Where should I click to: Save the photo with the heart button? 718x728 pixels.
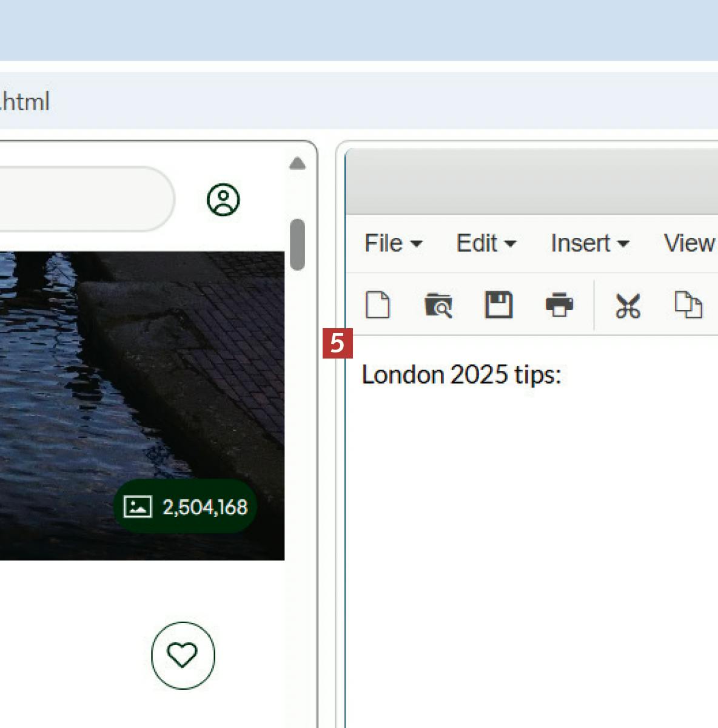click(x=183, y=655)
